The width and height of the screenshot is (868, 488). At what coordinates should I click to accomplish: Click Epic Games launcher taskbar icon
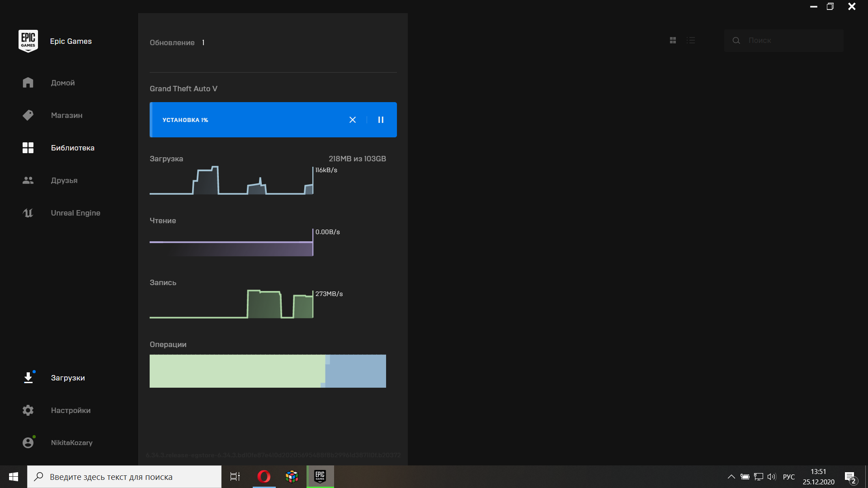click(320, 477)
